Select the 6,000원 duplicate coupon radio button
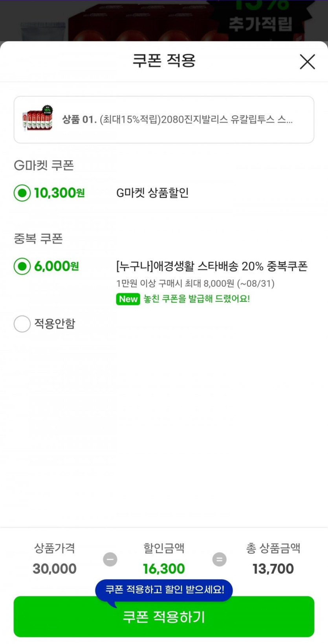Image resolution: width=328 pixels, height=644 pixels. click(22, 266)
